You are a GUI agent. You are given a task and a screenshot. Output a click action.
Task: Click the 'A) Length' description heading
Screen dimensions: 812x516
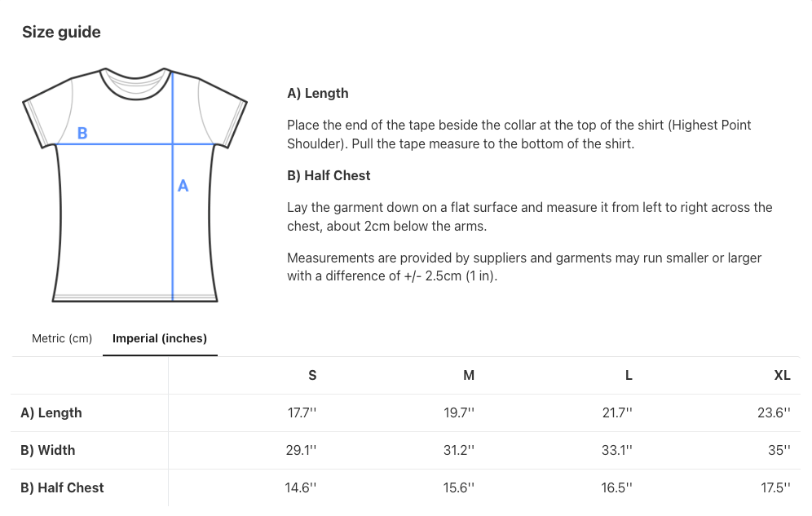click(x=318, y=94)
